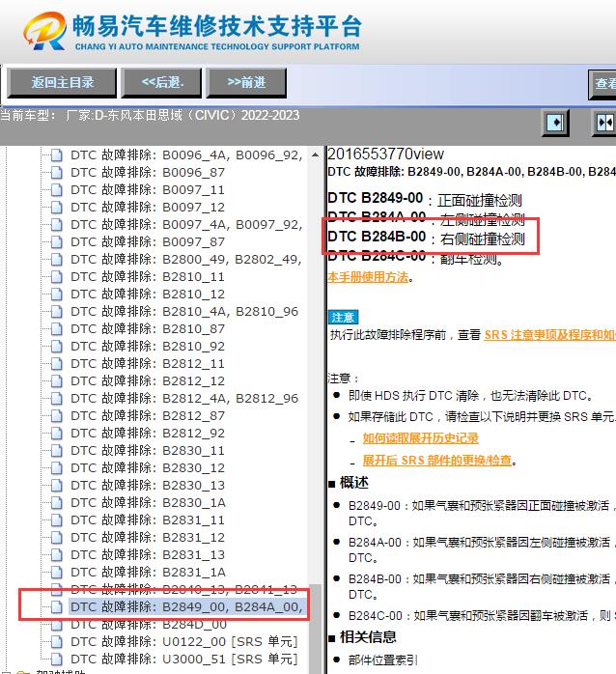Click the DTC B2849-00 正面碰撞检测 text
This screenshot has width=616, height=674.
pyautogui.click(x=425, y=199)
